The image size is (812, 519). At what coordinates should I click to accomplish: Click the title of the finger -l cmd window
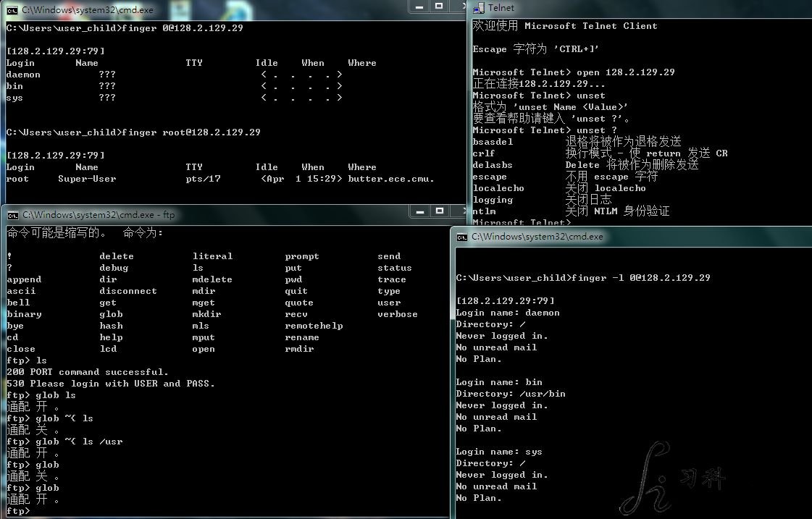point(537,237)
